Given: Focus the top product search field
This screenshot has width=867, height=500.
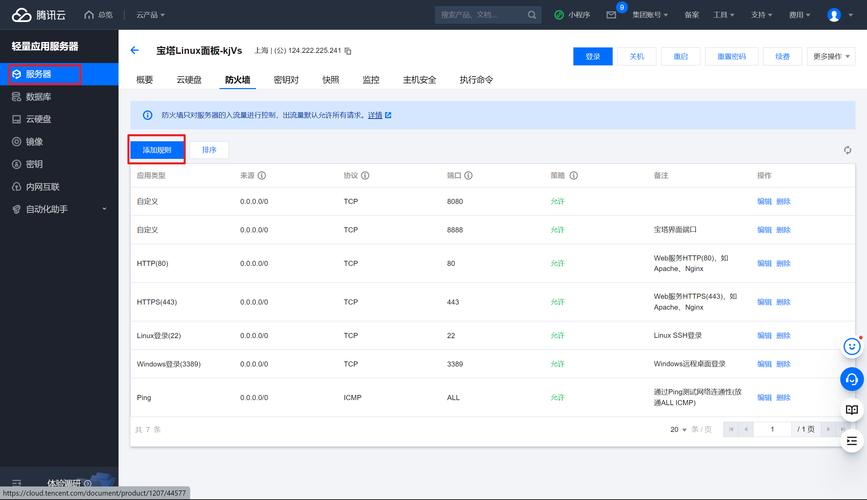Looking at the screenshot, I should (480, 15).
